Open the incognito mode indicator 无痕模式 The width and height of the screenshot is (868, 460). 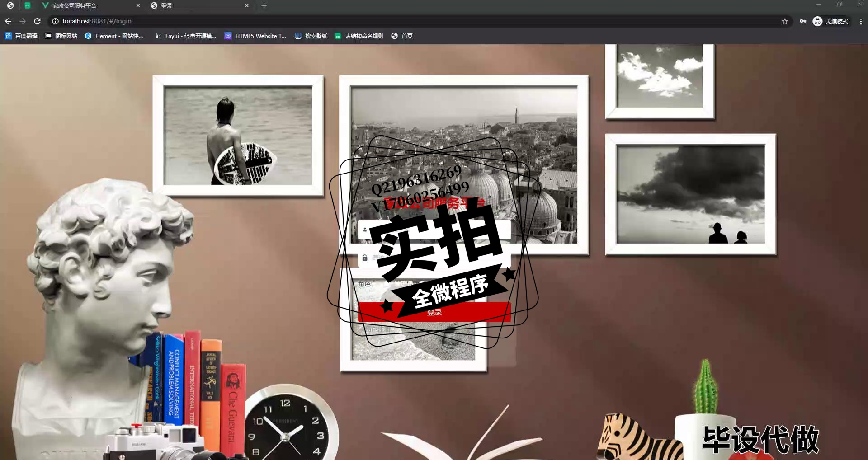point(831,21)
